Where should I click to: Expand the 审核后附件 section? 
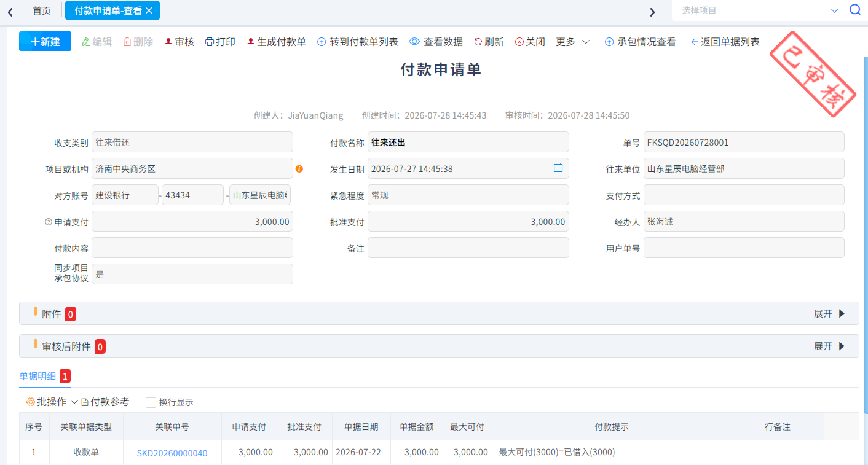[x=829, y=346]
